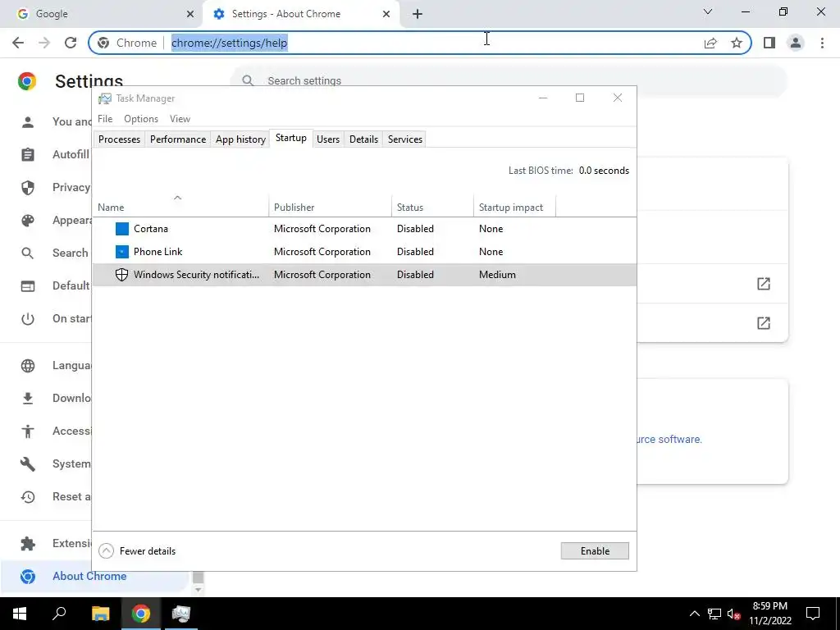
Task: Click the Search settings field
Action: [508, 81]
